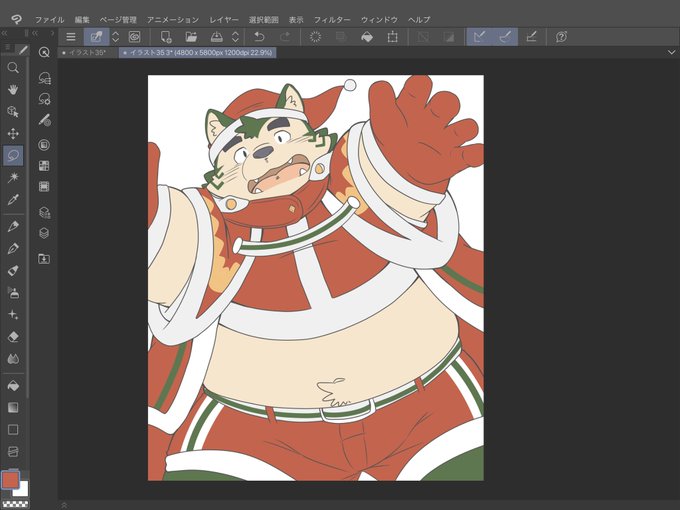Switch to the イラスト35 canvas tab
Screen dimensions: 680x510
point(88,53)
